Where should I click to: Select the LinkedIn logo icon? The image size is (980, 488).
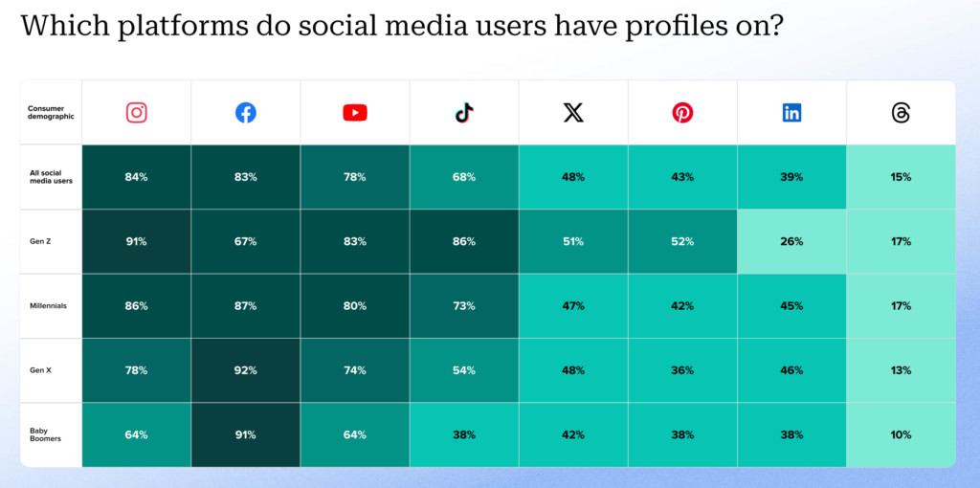[791, 113]
